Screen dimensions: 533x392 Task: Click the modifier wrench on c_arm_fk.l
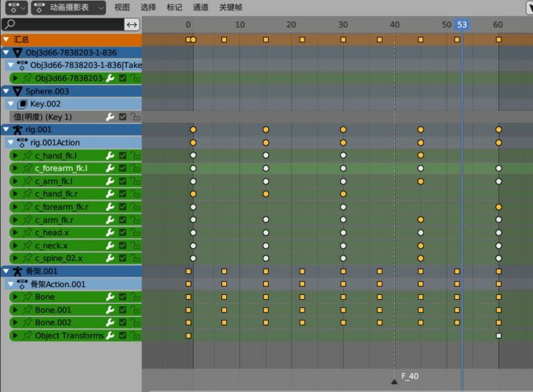pyautogui.click(x=110, y=181)
